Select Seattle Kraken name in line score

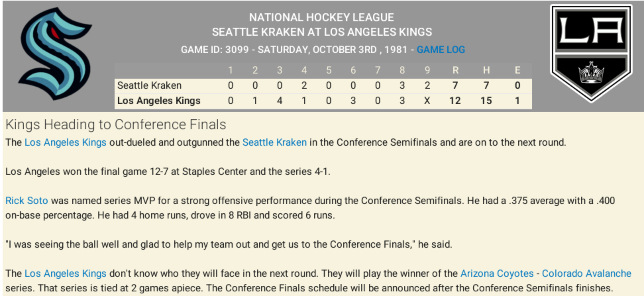(149, 85)
